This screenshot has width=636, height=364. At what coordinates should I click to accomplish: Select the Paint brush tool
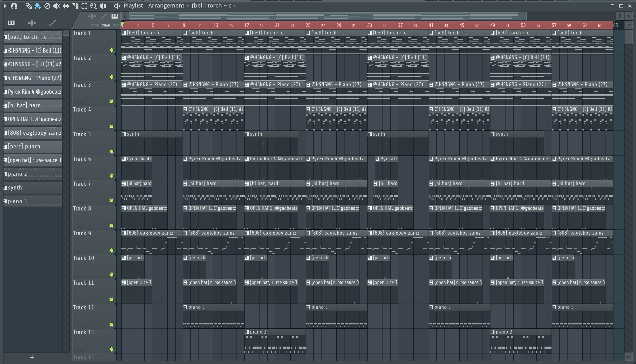pyautogui.click(x=38, y=6)
